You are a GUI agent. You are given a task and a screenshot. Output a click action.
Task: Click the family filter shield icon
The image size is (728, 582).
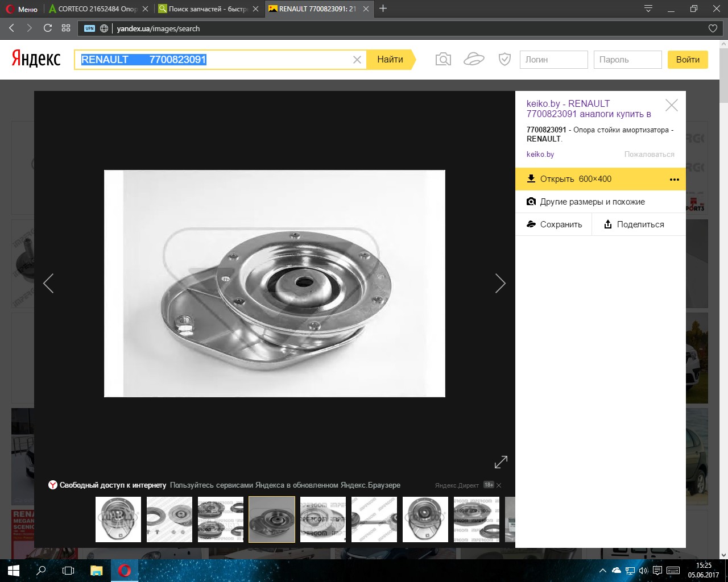pyautogui.click(x=504, y=59)
